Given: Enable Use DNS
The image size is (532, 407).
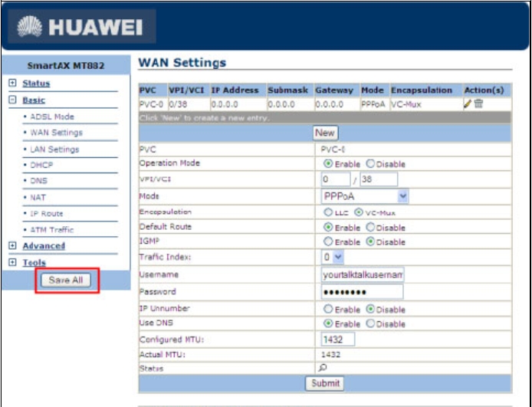Looking at the screenshot, I should coord(328,323).
